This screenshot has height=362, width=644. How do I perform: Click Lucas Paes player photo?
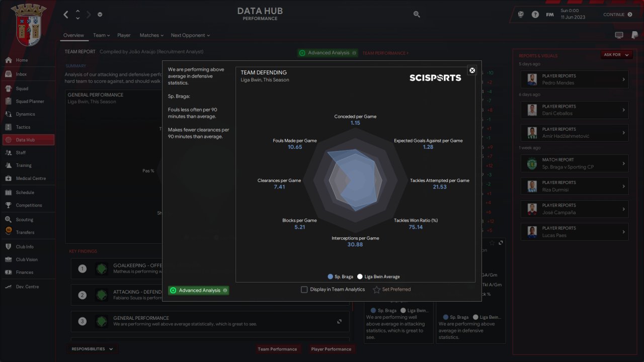532,232
